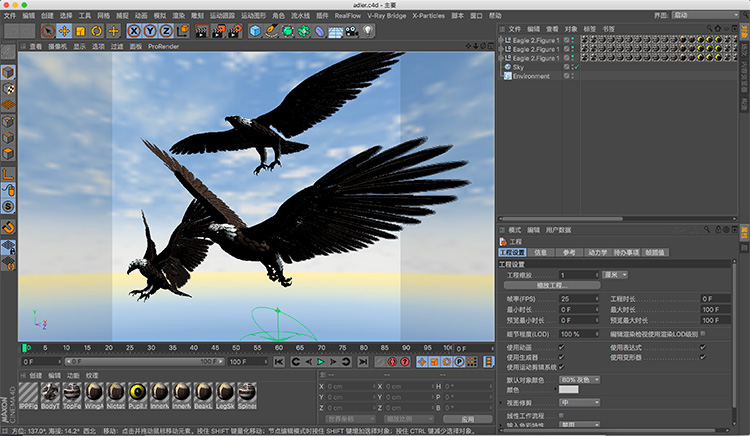Toggle the X axis lock

(x=135, y=31)
